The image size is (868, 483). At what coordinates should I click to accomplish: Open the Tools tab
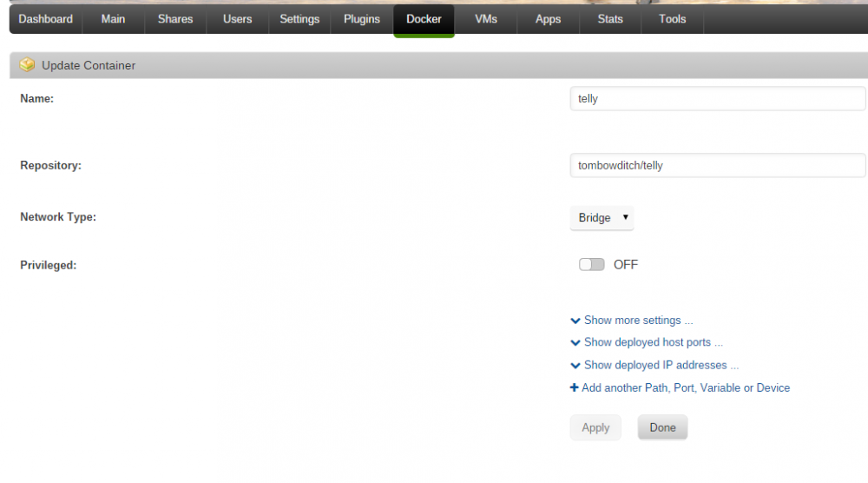[x=672, y=19]
